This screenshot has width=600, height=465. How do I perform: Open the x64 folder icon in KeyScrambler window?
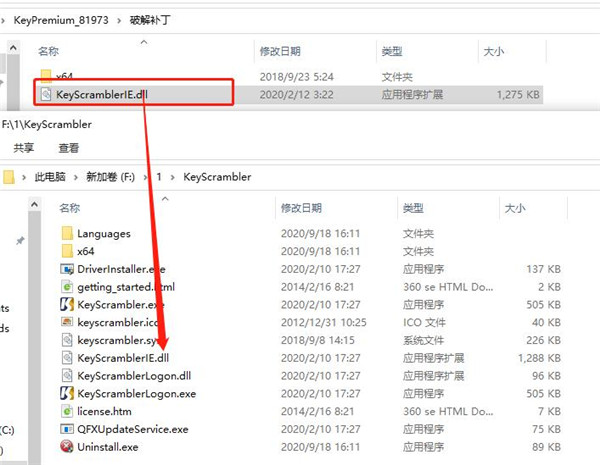tap(67, 251)
